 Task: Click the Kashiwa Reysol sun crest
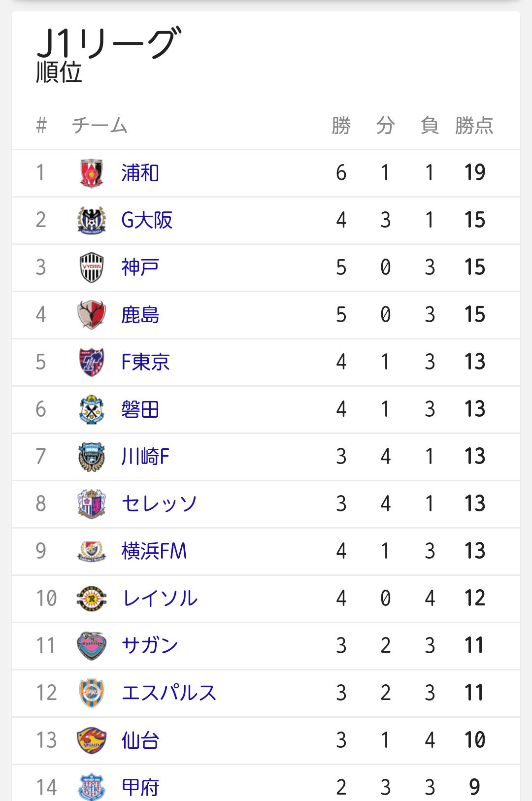point(92,599)
